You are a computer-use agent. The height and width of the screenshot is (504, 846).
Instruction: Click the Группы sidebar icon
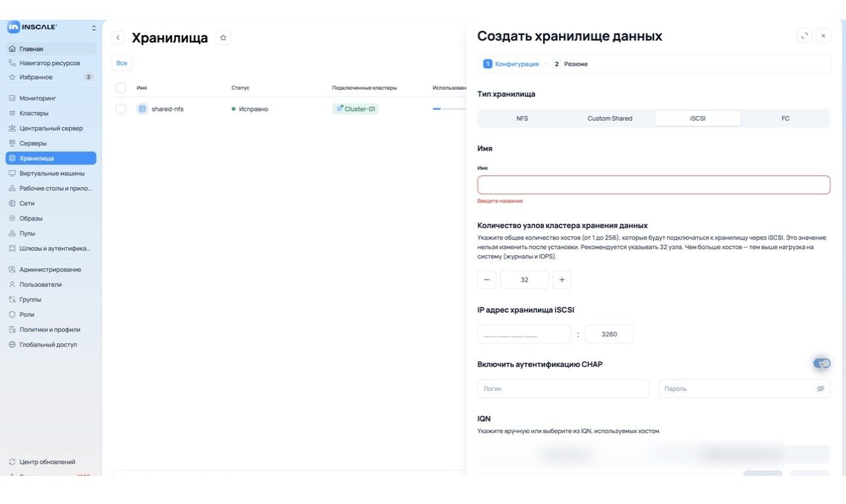click(x=12, y=299)
